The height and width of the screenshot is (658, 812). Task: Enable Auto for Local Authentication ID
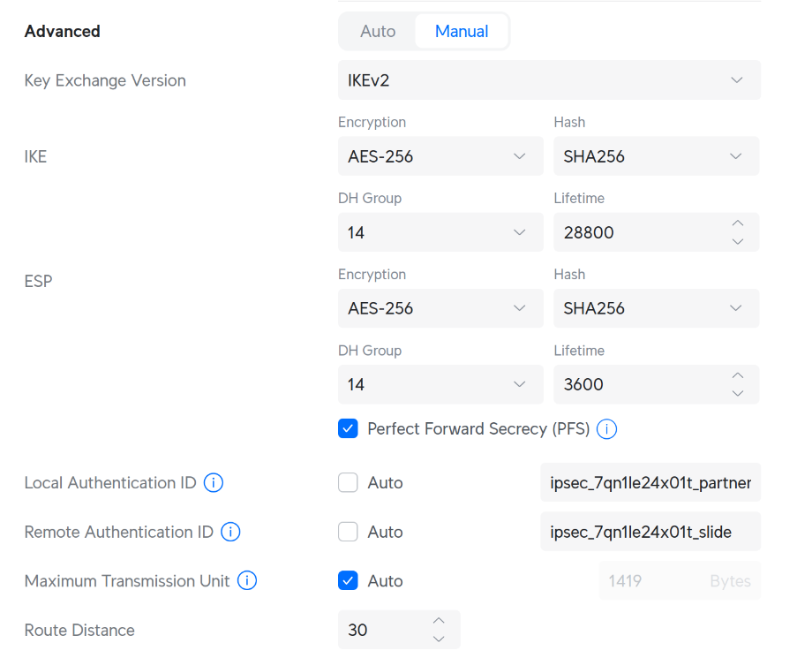click(348, 483)
